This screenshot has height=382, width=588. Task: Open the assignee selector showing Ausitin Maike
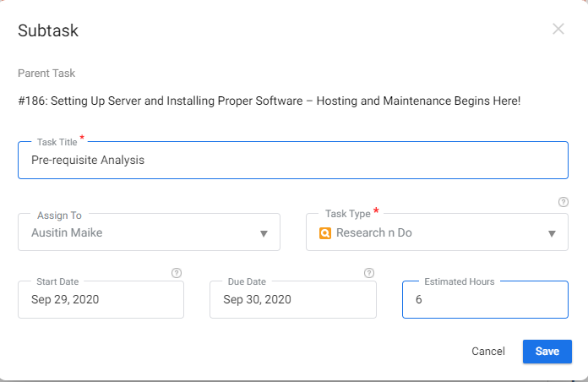pos(135,233)
